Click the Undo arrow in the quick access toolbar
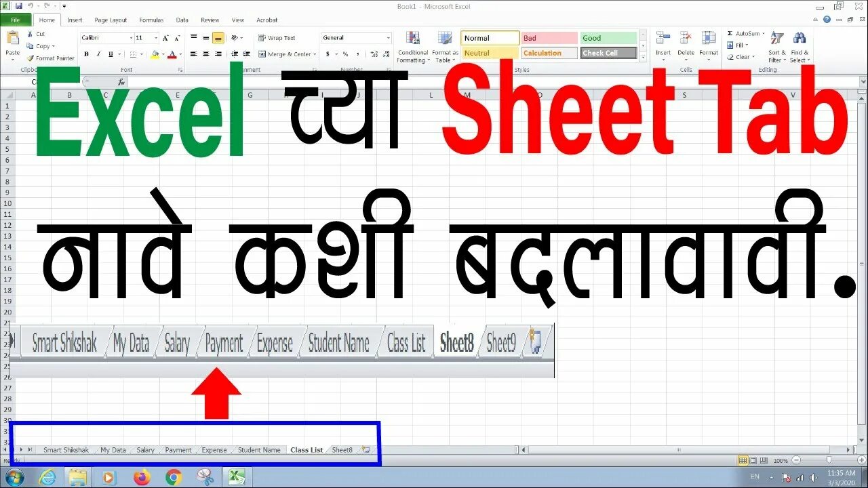Screen dimensions: 868x488 coord(31,5)
